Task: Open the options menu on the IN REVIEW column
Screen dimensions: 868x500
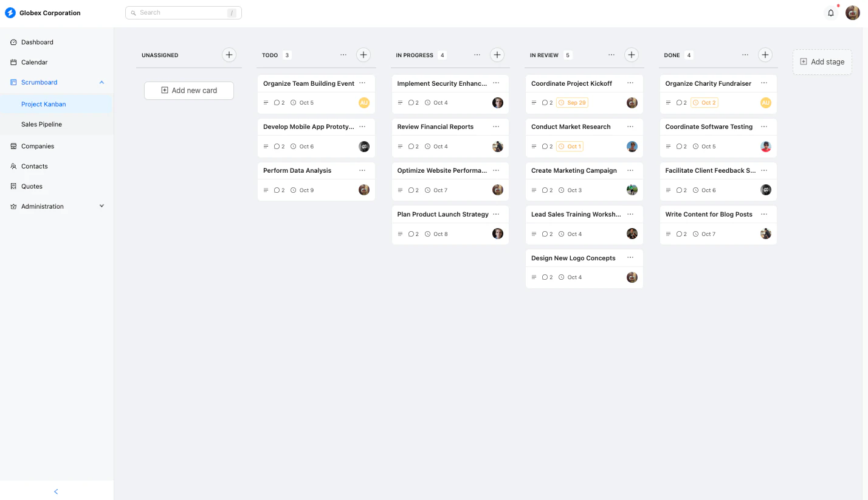Action: 611,55
